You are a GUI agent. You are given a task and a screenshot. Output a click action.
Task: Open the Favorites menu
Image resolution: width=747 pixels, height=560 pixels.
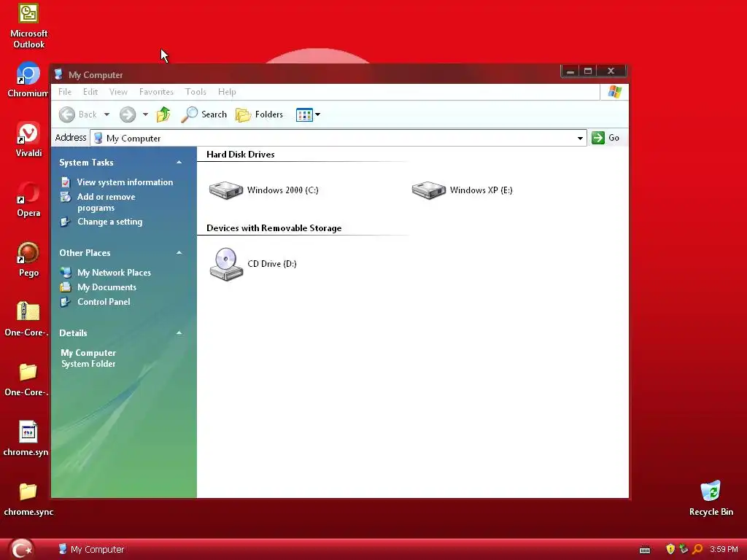click(x=156, y=92)
